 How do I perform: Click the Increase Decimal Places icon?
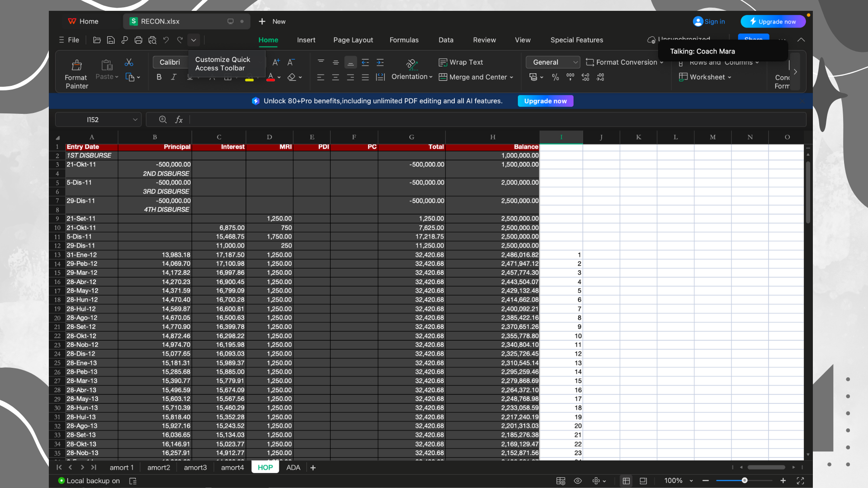click(585, 77)
